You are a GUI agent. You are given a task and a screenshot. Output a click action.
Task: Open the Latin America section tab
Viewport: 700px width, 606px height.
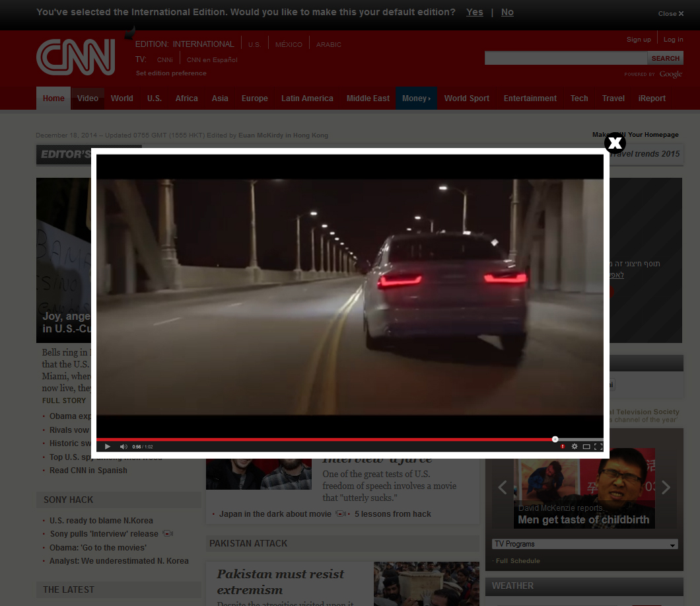[x=307, y=98]
